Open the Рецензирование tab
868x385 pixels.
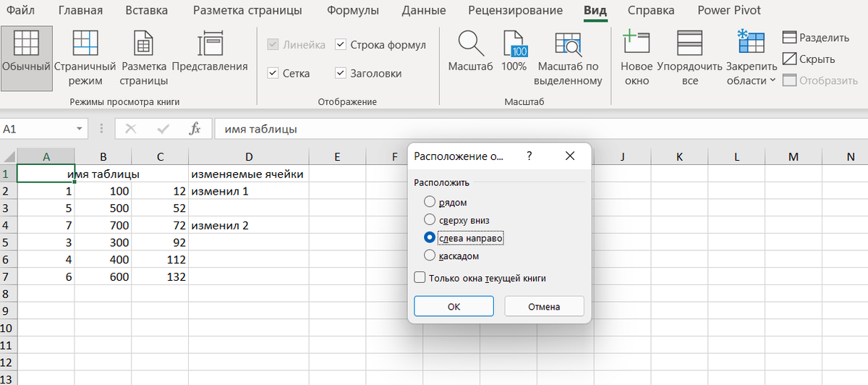[515, 10]
